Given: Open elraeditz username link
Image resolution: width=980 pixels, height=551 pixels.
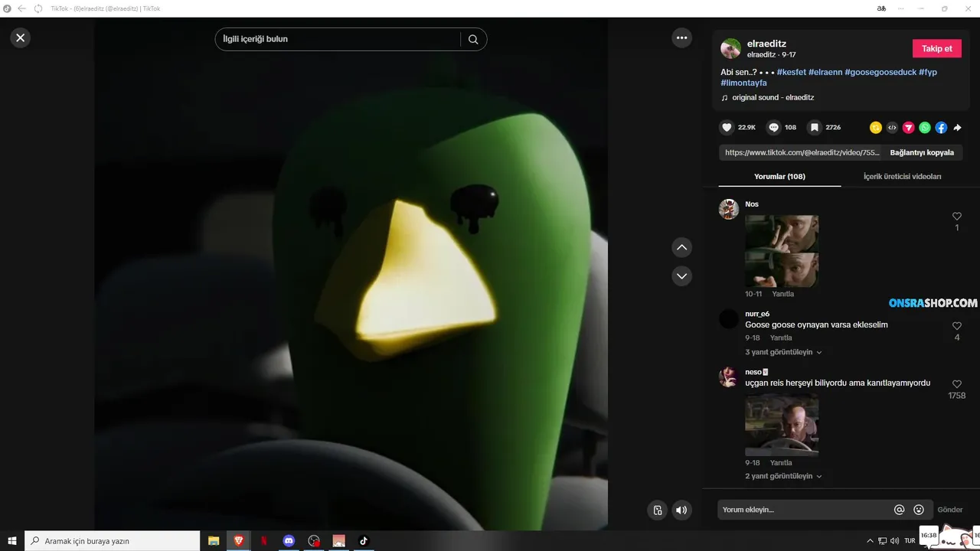Looking at the screenshot, I should click(766, 44).
